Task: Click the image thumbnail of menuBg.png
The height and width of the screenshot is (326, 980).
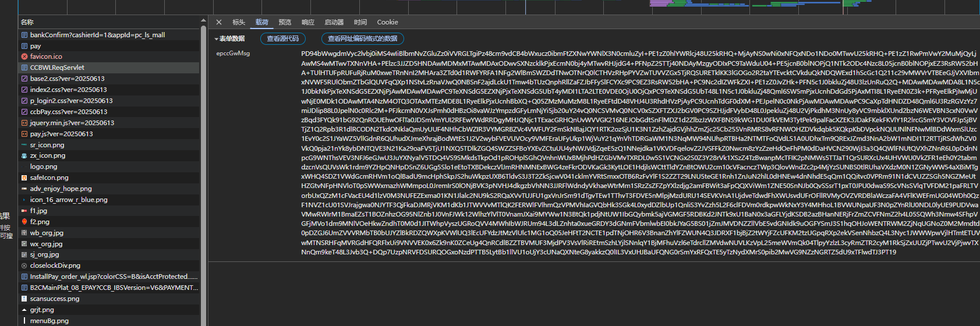Action: [24, 321]
